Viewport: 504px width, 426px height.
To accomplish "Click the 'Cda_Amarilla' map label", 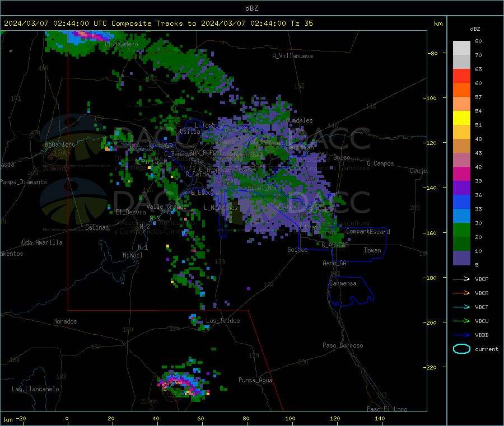I will tap(42, 242).
